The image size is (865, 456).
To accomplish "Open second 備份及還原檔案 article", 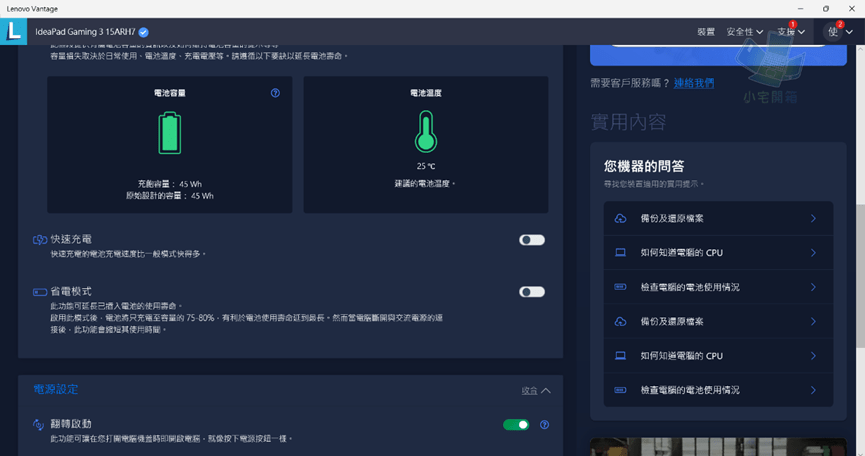I will 718,321.
